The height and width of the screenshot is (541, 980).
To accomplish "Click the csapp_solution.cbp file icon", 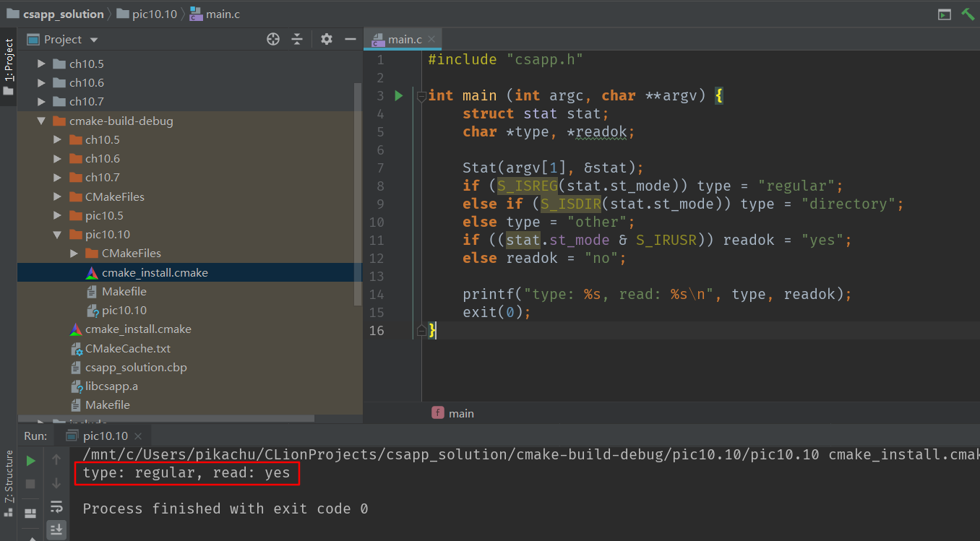I will click(x=76, y=367).
